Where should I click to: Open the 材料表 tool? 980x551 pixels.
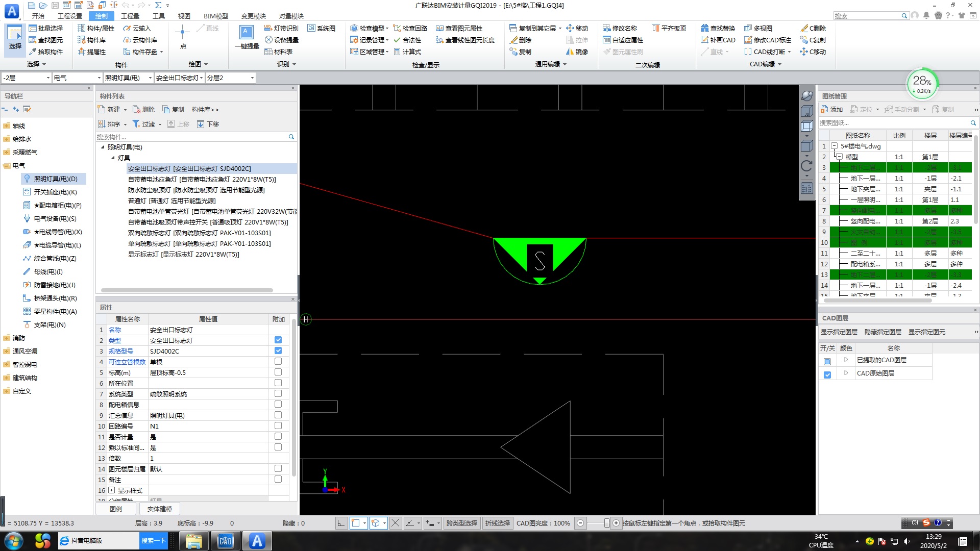[278, 52]
